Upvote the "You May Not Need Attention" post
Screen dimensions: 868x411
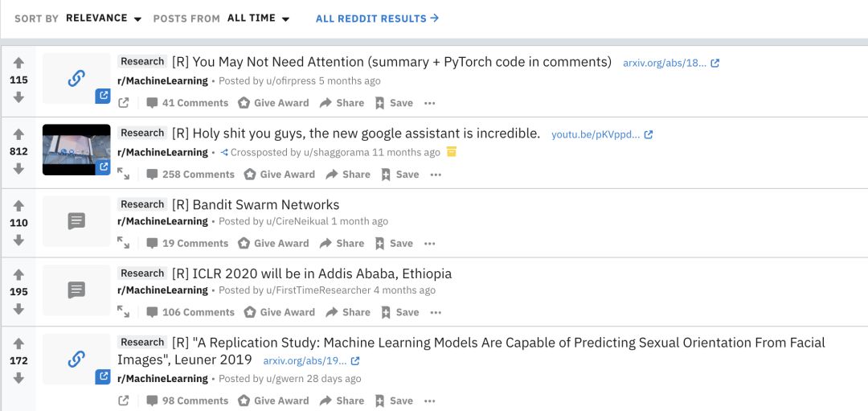pyautogui.click(x=18, y=63)
